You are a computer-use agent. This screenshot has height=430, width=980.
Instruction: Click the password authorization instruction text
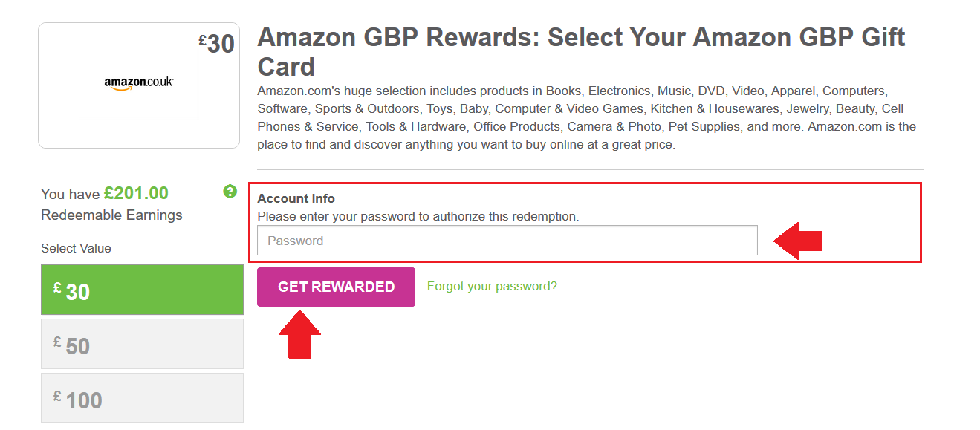point(418,216)
